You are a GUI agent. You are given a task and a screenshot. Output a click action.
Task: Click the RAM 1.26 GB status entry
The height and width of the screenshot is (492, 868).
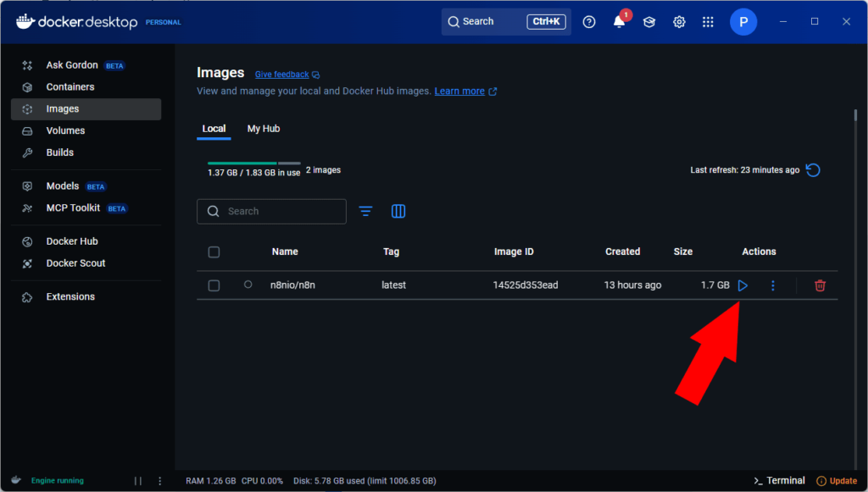click(211, 481)
